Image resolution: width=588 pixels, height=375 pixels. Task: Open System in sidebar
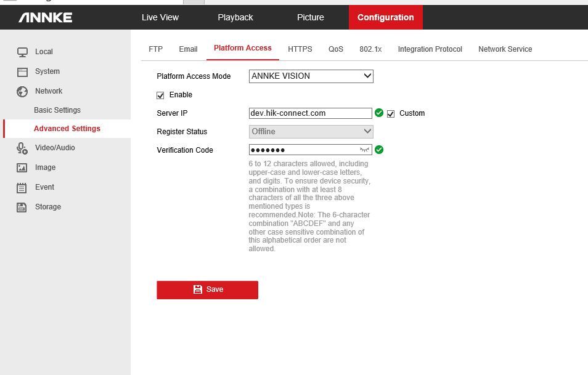47,71
